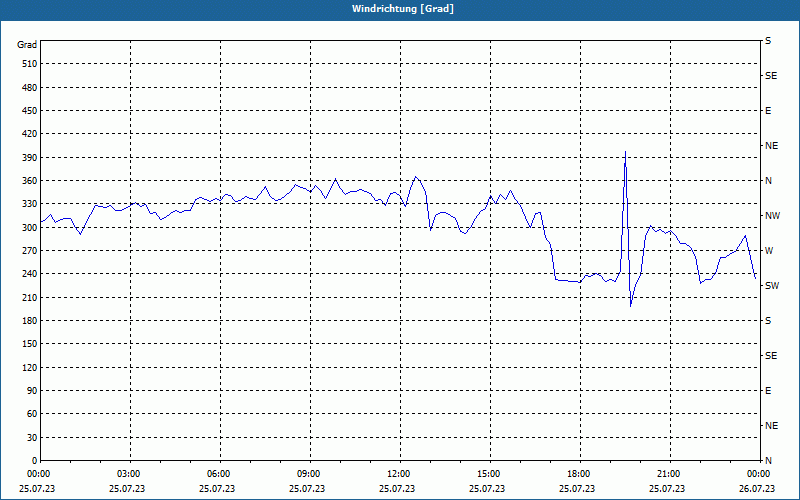Click the 12:00 time label
The height and width of the screenshot is (500, 800).
tap(401, 474)
